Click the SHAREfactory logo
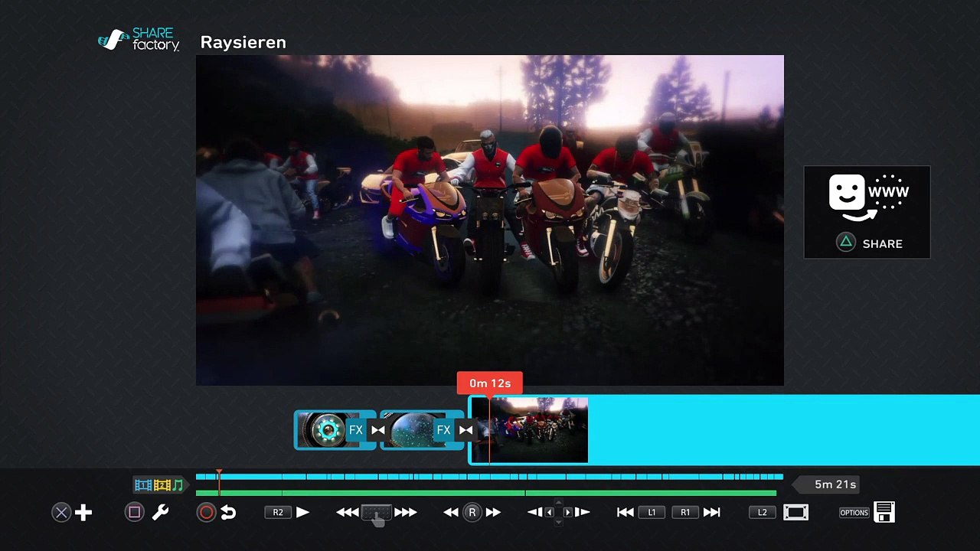This screenshot has height=551, width=980. pos(139,40)
